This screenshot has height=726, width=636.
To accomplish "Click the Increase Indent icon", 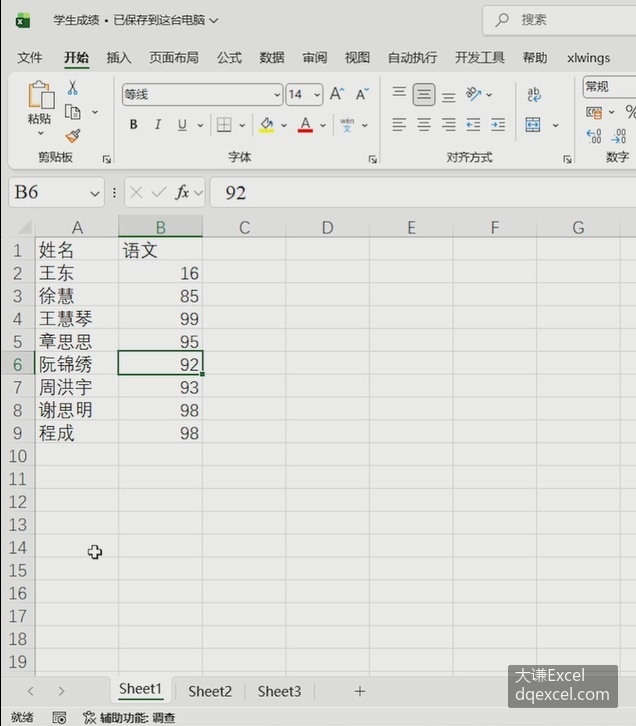I will pyautogui.click(x=498, y=125).
